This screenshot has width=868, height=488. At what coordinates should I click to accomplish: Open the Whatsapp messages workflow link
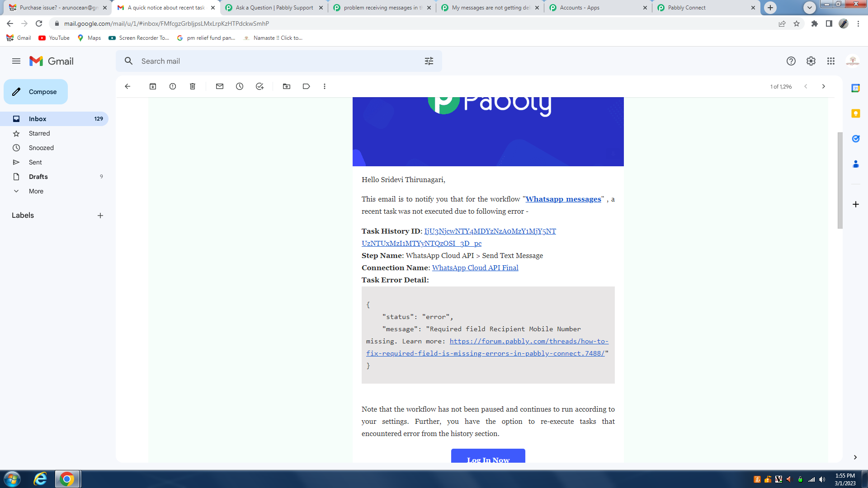click(563, 199)
